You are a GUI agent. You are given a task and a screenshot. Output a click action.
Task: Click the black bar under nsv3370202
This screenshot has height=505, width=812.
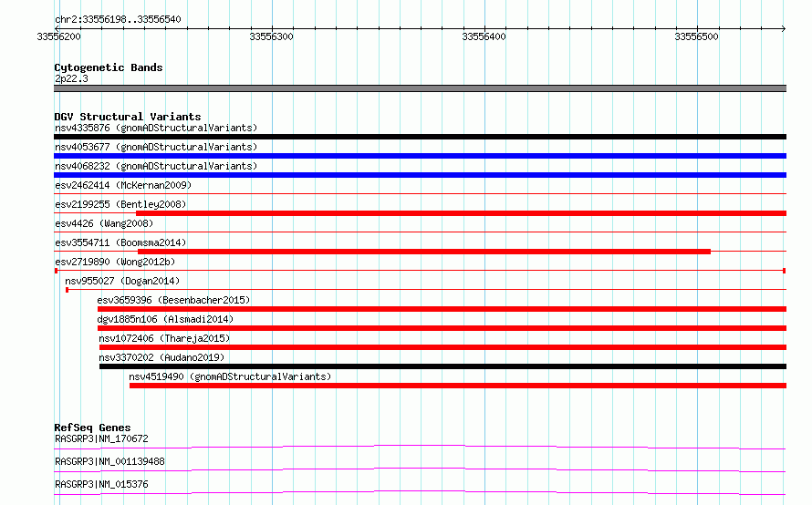tap(442, 366)
